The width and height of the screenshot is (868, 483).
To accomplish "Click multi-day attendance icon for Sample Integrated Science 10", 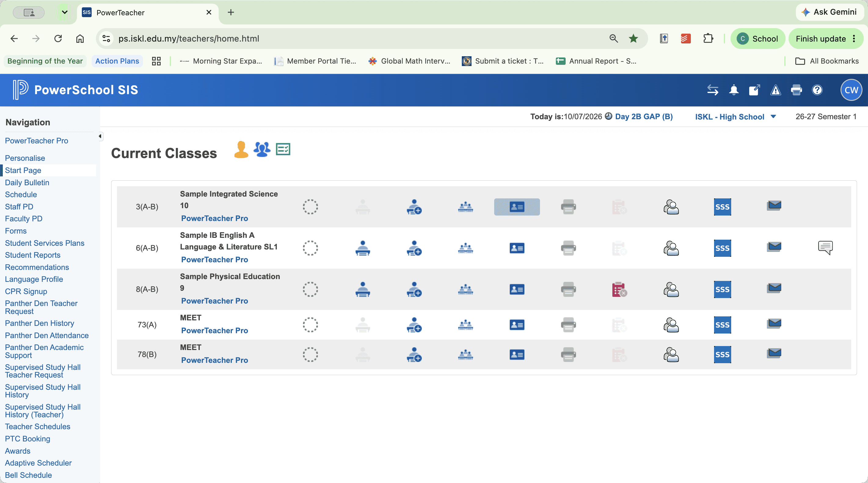I will [x=414, y=207].
